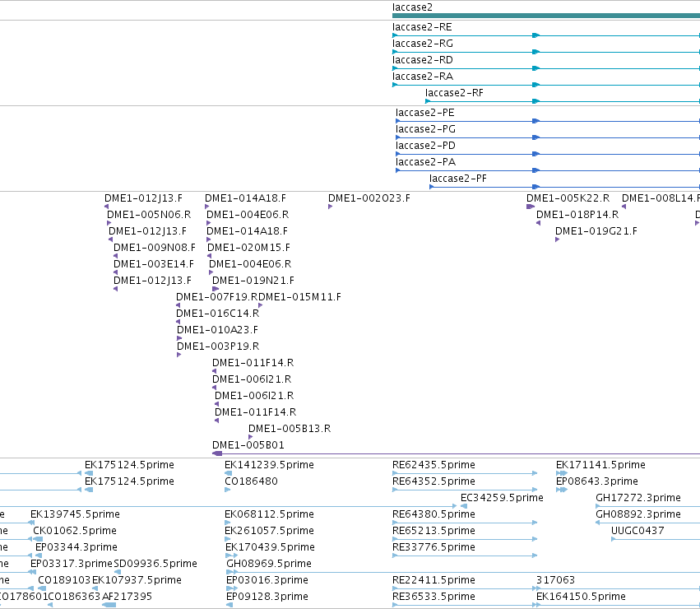
Task: Click the laccase2-PE protein label
Action: 425,113
